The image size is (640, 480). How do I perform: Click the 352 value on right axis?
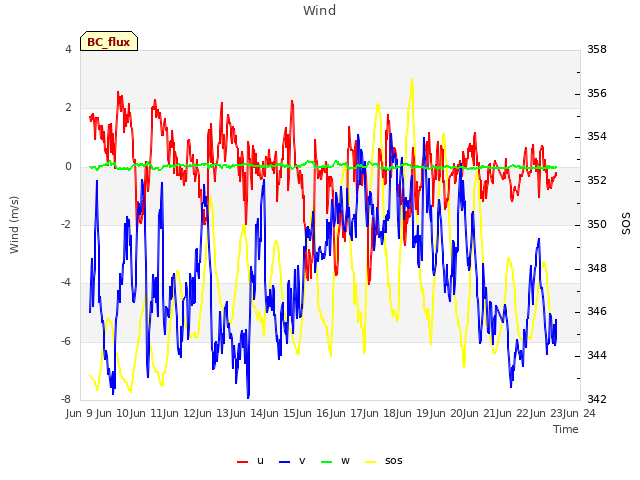click(597, 180)
